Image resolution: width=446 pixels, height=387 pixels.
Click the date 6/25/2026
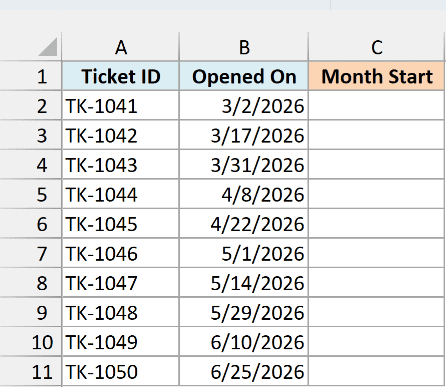(x=244, y=371)
